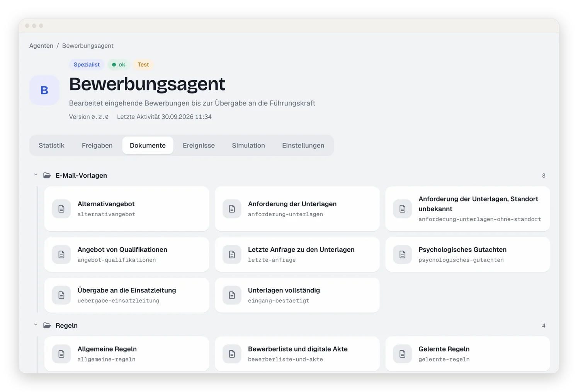Click the green ok status badge
Image resolution: width=578 pixels, height=392 pixels.
click(x=119, y=64)
